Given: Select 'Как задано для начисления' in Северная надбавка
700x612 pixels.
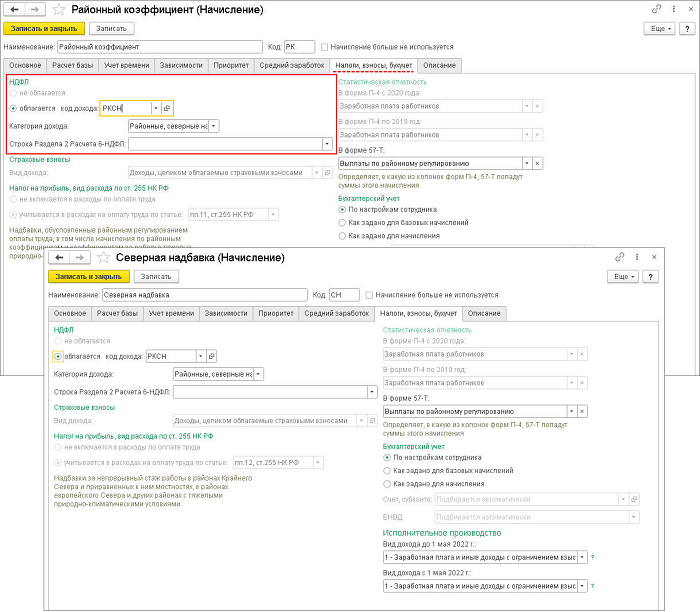Looking at the screenshot, I should [x=388, y=483].
